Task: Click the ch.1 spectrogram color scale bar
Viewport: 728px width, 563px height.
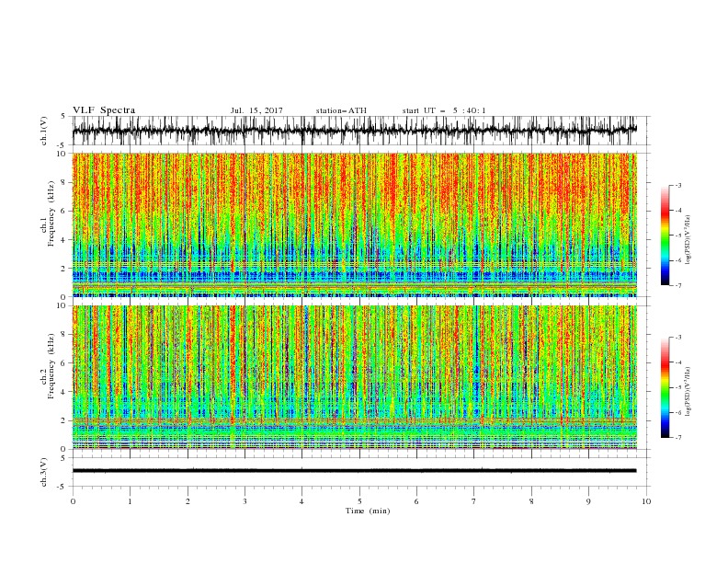Action: click(665, 236)
